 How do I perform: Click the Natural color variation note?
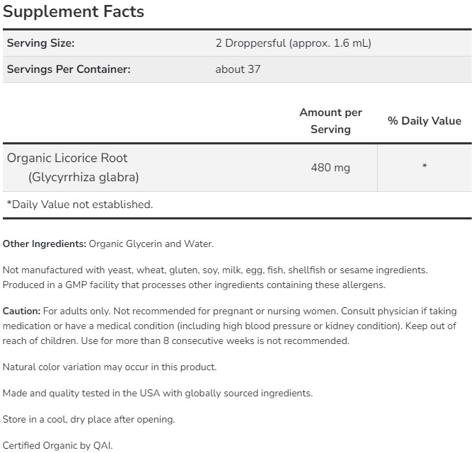point(110,367)
